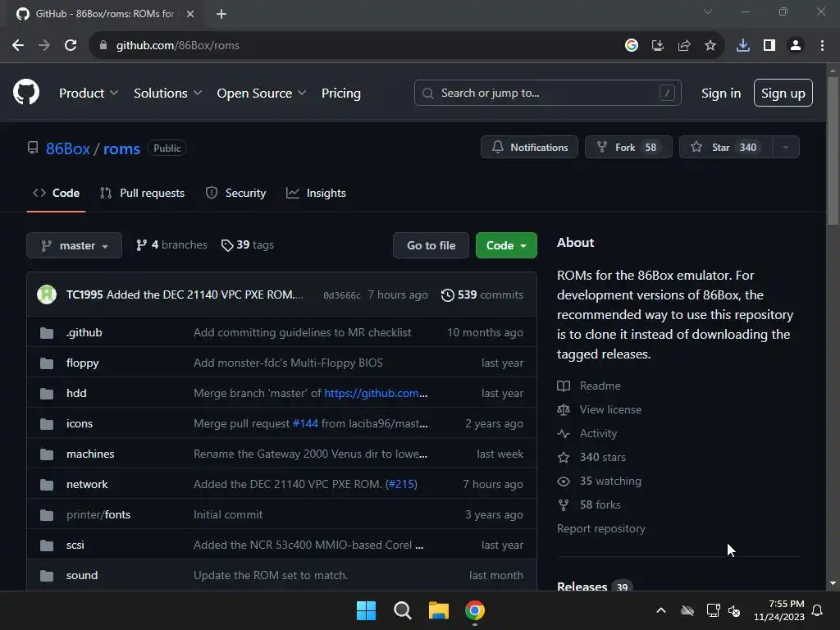Click the Sign up button
Screen dimensions: 840x630
point(783,94)
